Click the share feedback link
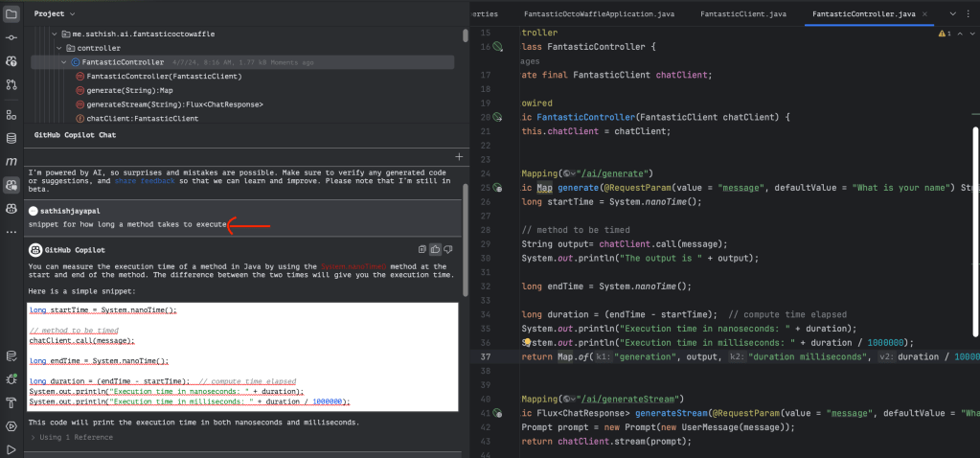Image resolution: width=980 pixels, height=458 pixels. click(146, 180)
